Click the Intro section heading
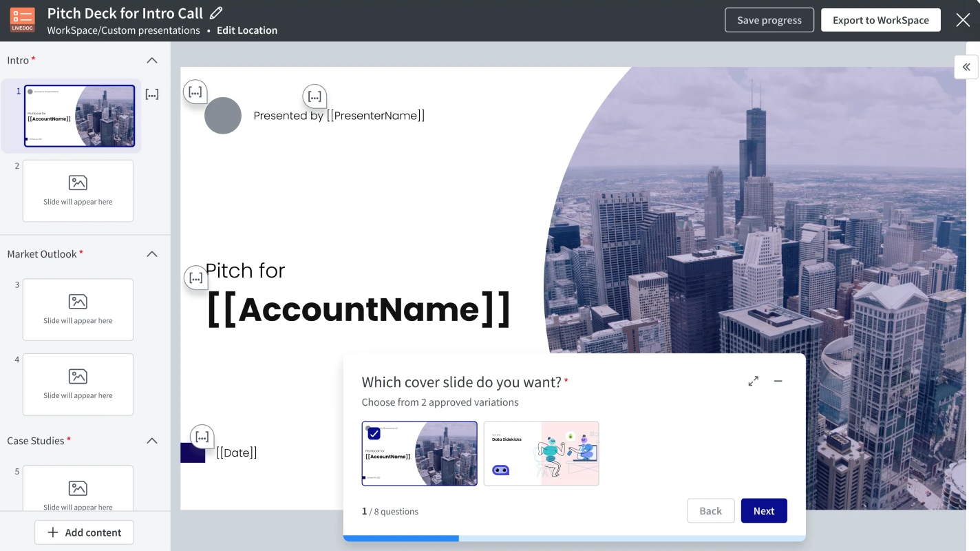Image resolution: width=980 pixels, height=551 pixels. pyautogui.click(x=18, y=61)
